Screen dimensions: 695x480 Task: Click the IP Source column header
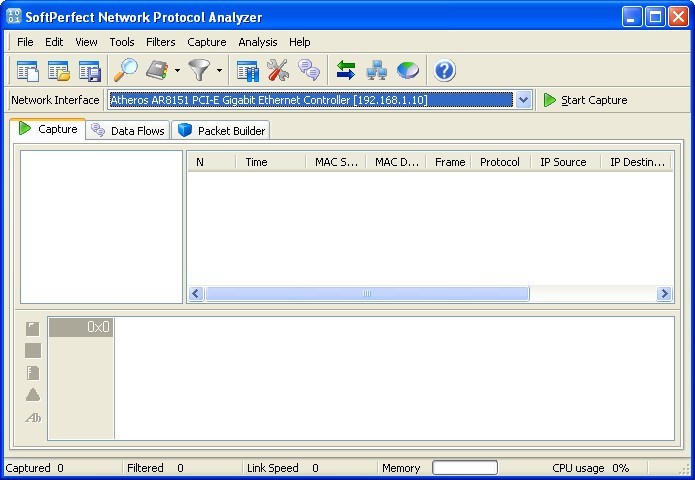pos(566,162)
